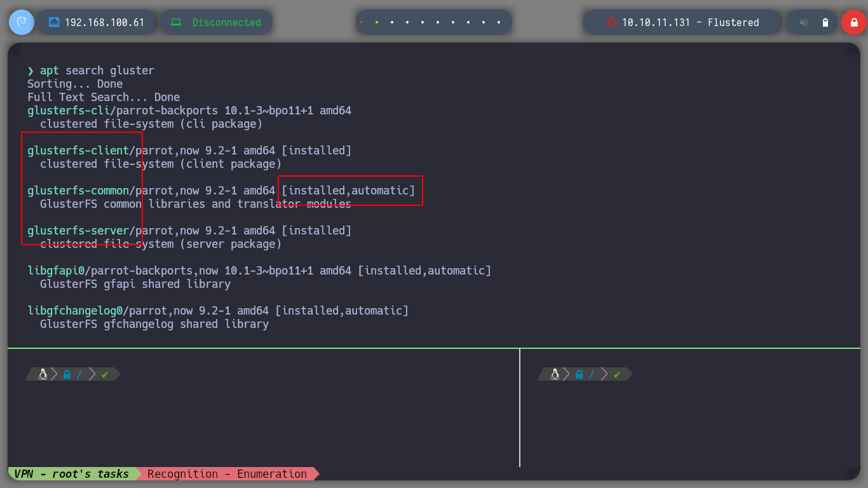
Task: Open the Debian swirl launcher menu
Action: (22, 22)
